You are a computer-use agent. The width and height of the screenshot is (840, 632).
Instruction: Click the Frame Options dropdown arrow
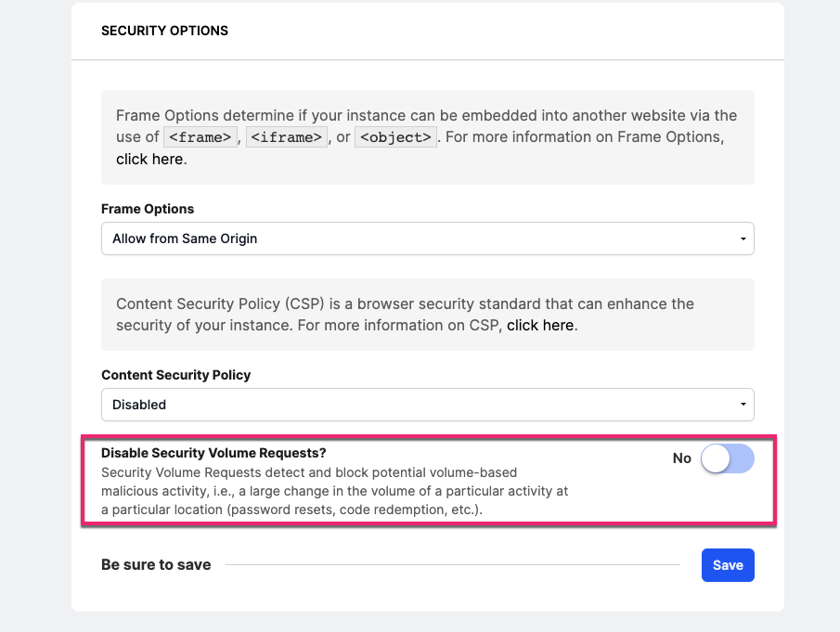743,239
